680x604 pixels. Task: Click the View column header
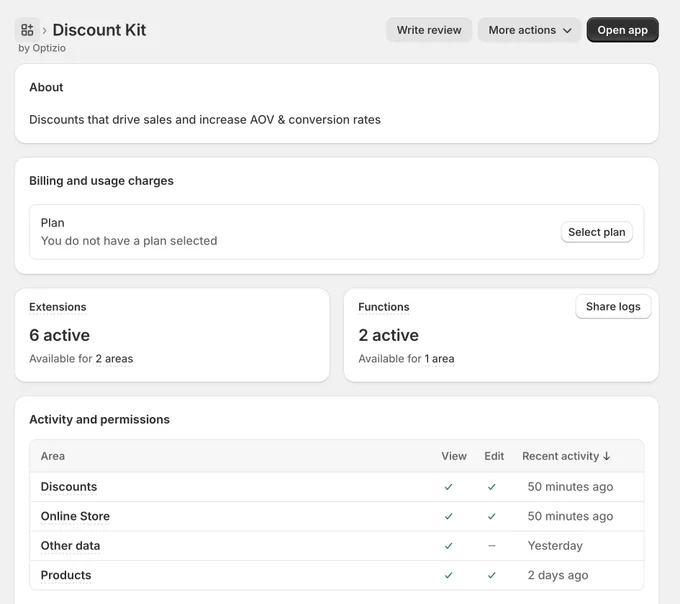click(454, 456)
